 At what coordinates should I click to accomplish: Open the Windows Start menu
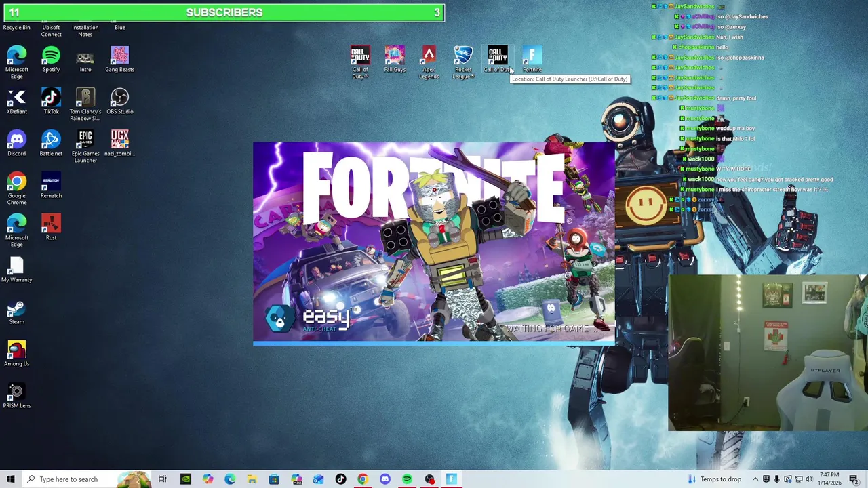tap(11, 479)
